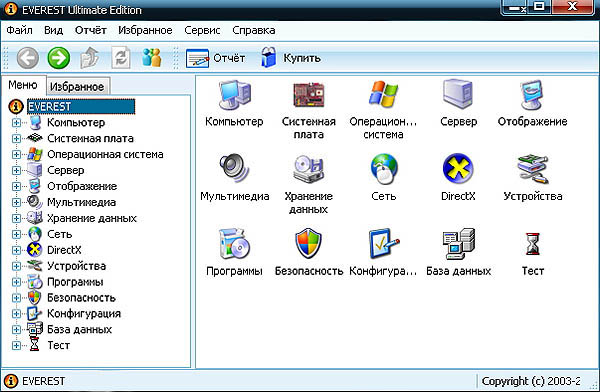
Task: Expand the Конфигурация tree node
Action: click(x=16, y=314)
